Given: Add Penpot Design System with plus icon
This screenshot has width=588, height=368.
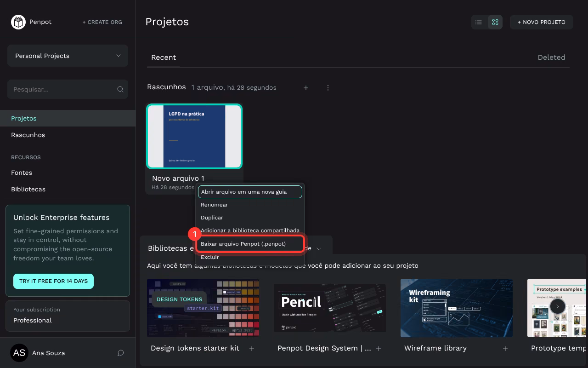Looking at the screenshot, I should click(379, 349).
